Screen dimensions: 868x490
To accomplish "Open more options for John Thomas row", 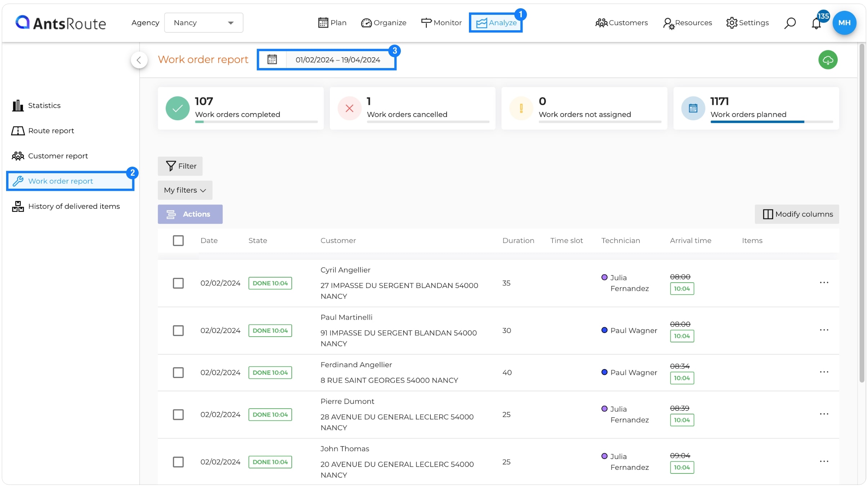I will [824, 462].
